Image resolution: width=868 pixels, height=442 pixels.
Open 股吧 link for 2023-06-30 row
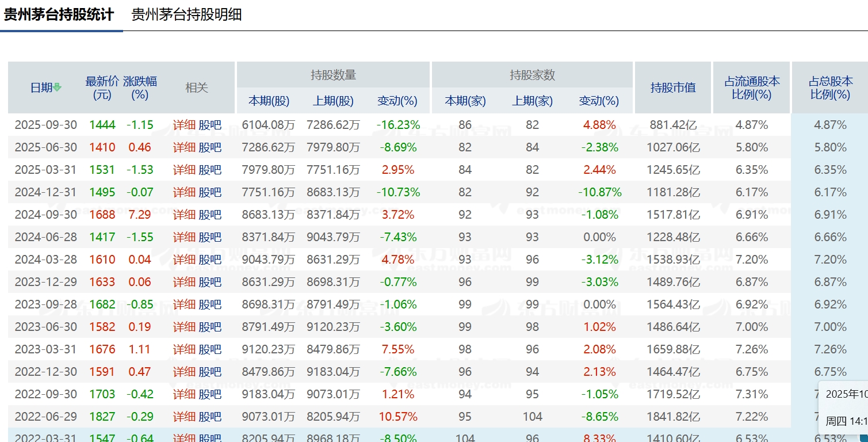pos(210,327)
